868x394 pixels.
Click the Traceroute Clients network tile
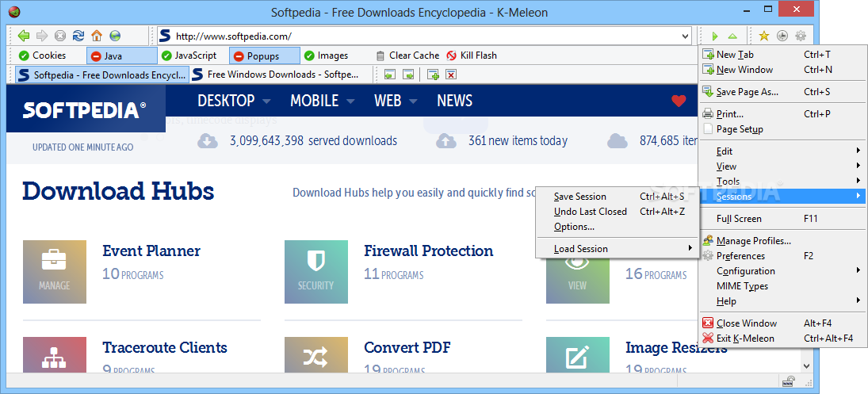coord(54,354)
